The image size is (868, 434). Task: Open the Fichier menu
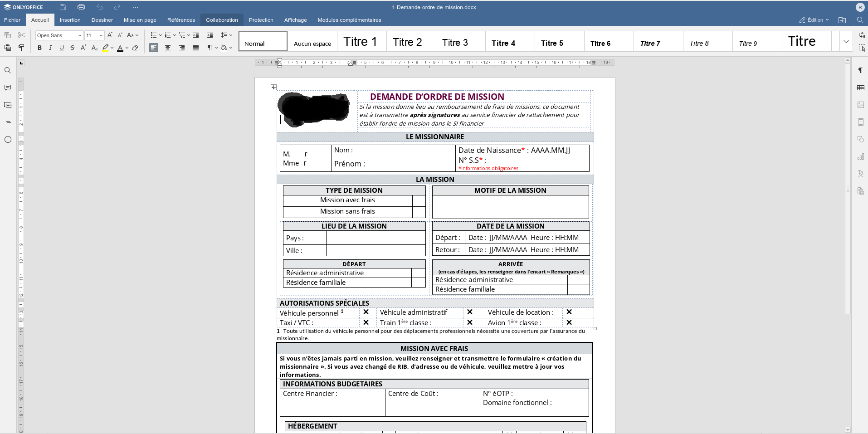[12, 20]
